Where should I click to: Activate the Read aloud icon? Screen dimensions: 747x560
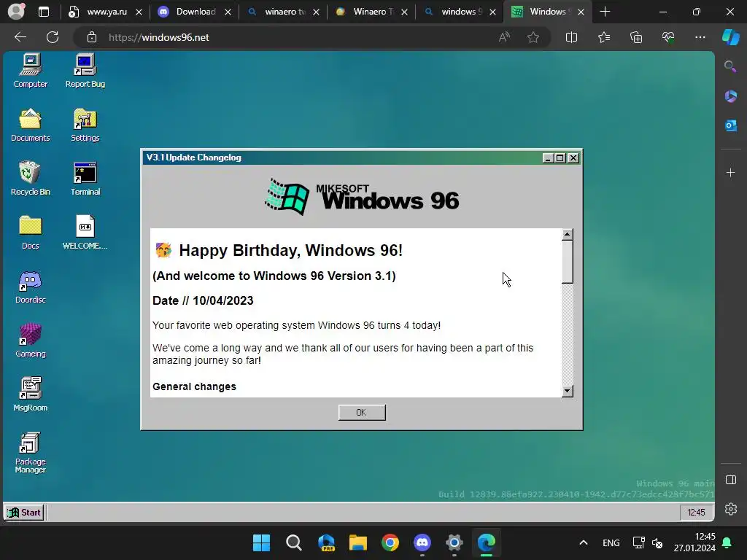coord(504,37)
